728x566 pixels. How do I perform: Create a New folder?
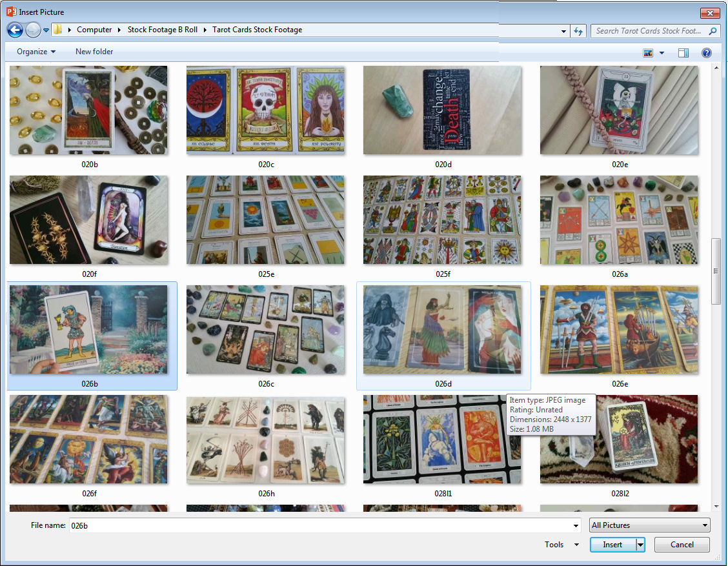point(94,52)
